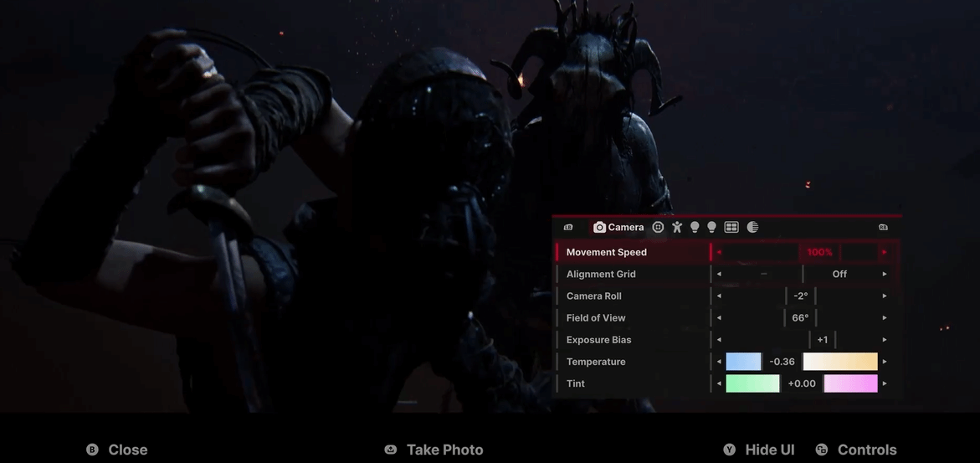
Task: Open the character pose tab icon
Action: point(676,227)
